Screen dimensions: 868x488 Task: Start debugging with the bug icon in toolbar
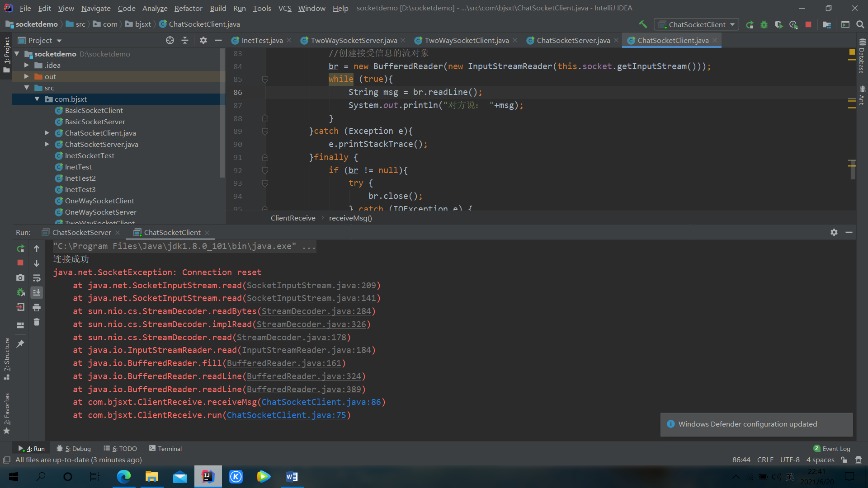(x=764, y=24)
